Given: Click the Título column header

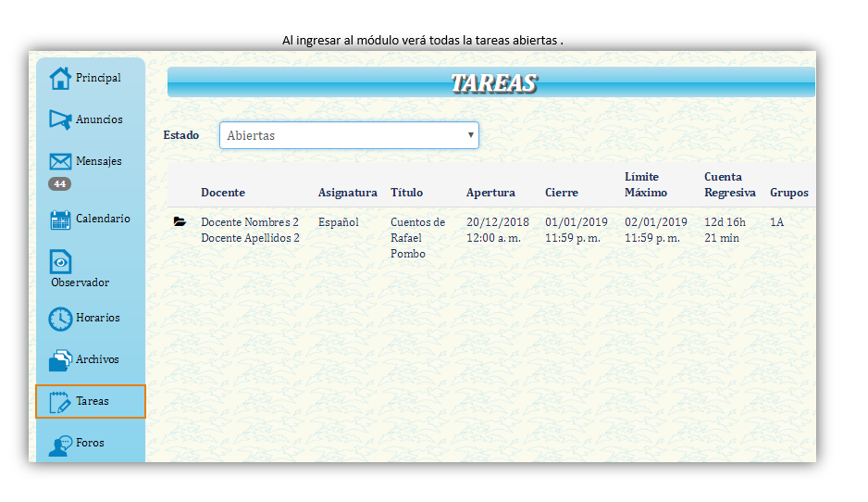Looking at the screenshot, I should click(406, 193).
